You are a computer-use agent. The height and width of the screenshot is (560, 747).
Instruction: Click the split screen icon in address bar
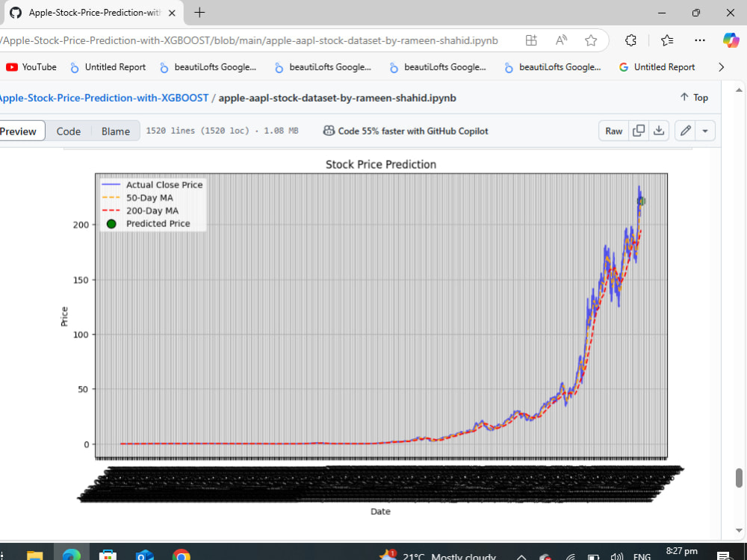[x=531, y=40]
